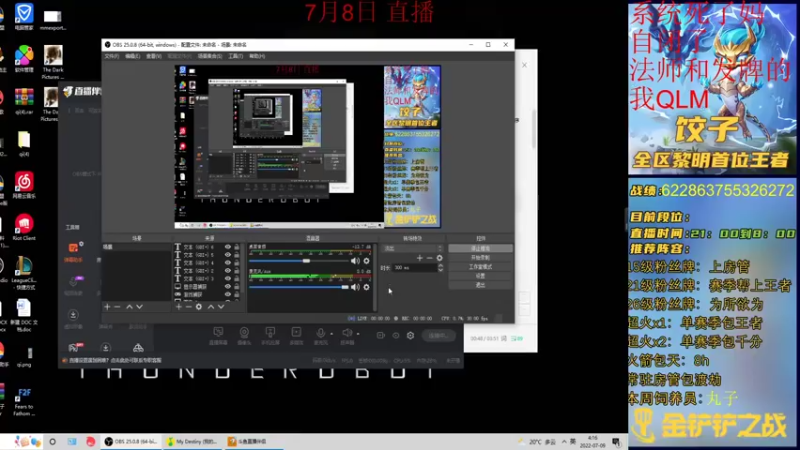Toggle visibility of source 文本 (GDI+) 5

point(228,255)
